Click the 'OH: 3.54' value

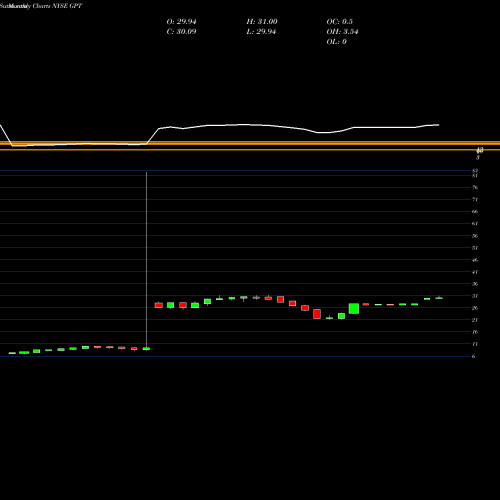pos(342,32)
